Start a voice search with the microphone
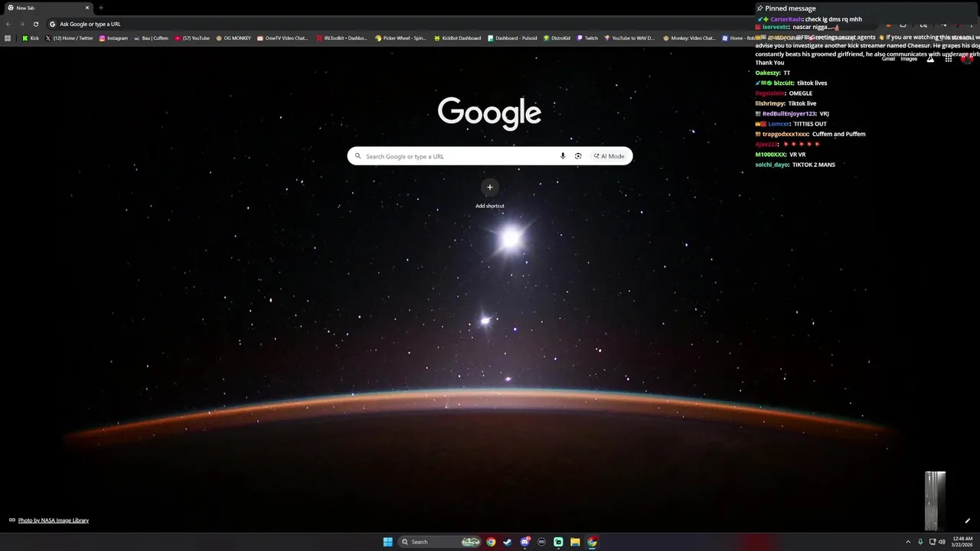The width and height of the screenshot is (980, 551). [563, 156]
